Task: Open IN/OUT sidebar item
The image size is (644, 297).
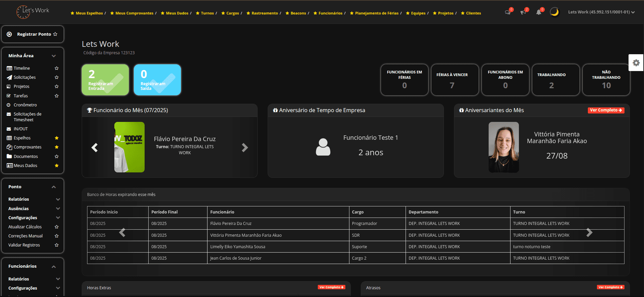Action: click(21, 129)
